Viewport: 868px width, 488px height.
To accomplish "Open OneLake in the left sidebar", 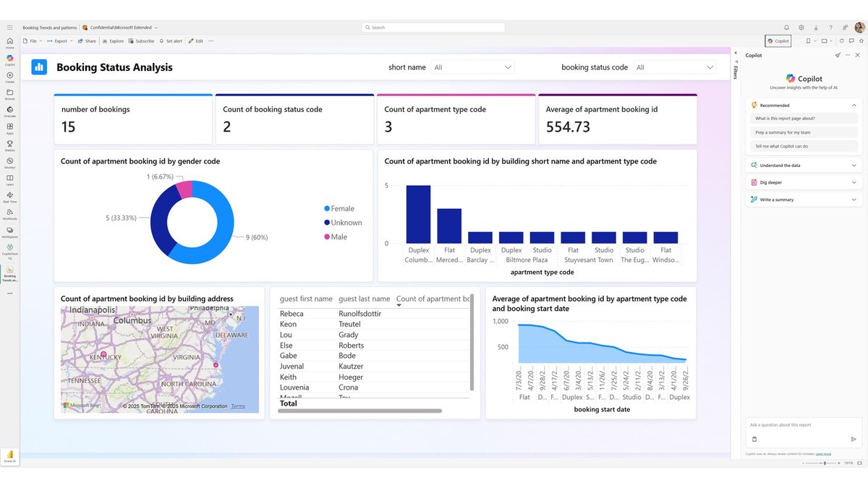I will tap(9, 111).
